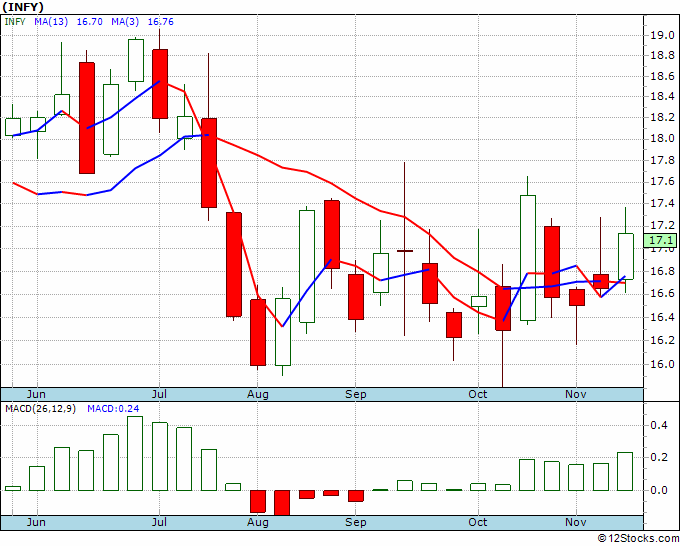
Task: Click the 16.8 price axis label
Action: 662,271
